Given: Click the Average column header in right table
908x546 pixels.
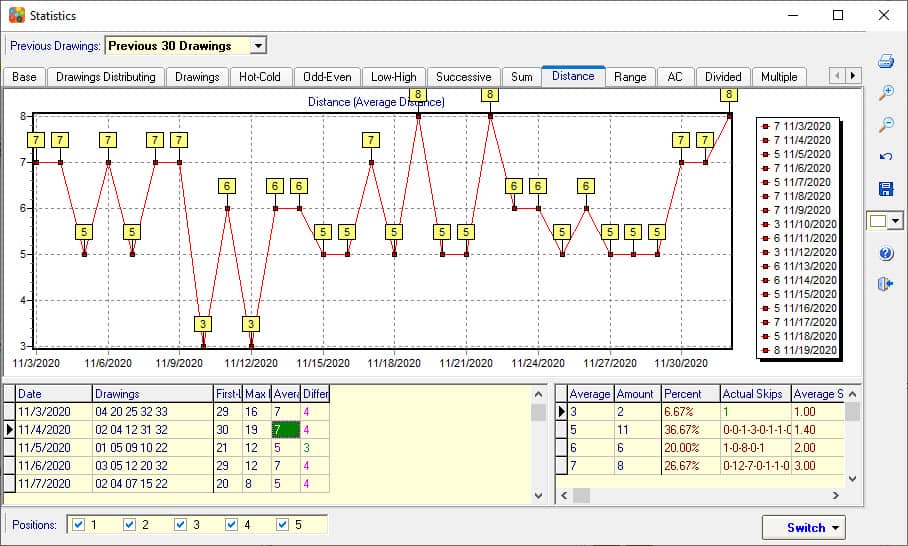Looking at the screenshot, I should coord(591,394).
